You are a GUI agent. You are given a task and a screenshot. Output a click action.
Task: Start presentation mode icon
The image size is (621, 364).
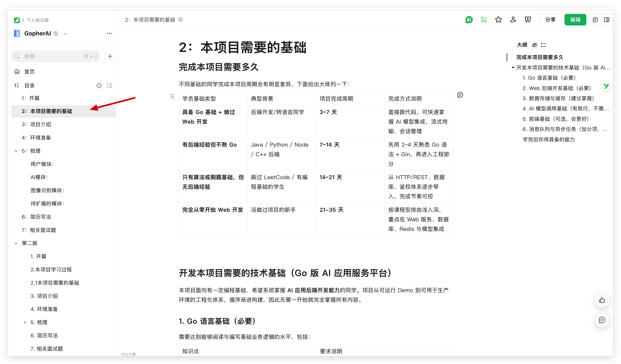(528, 20)
